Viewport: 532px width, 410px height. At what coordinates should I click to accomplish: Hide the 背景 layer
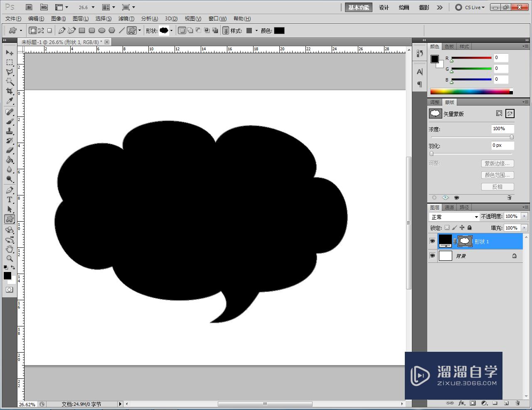(x=433, y=256)
